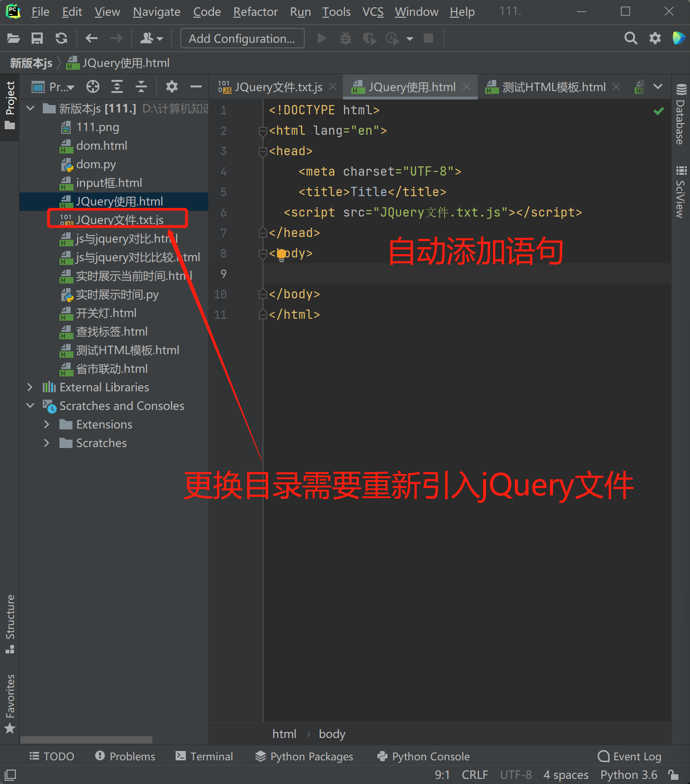690x784 pixels.
Task: Click the Profile run icon
Action: 393,38
